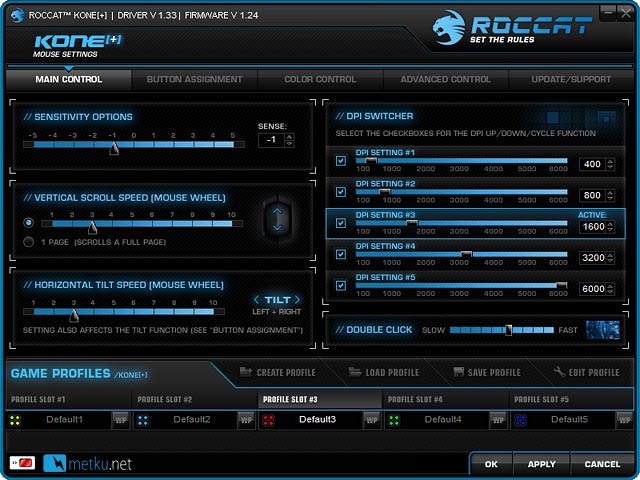Click the DPI Setting #1 value spinner arrows
640x480 pixels.
tap(610, 164)
